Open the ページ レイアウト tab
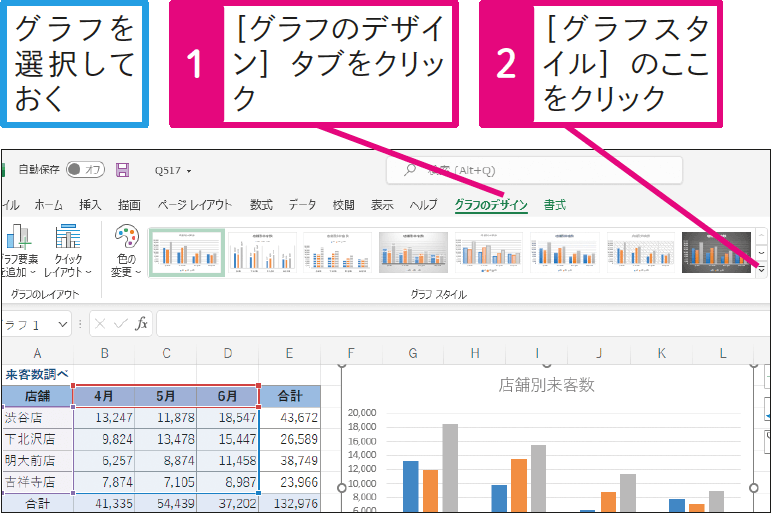 point(195,205)
